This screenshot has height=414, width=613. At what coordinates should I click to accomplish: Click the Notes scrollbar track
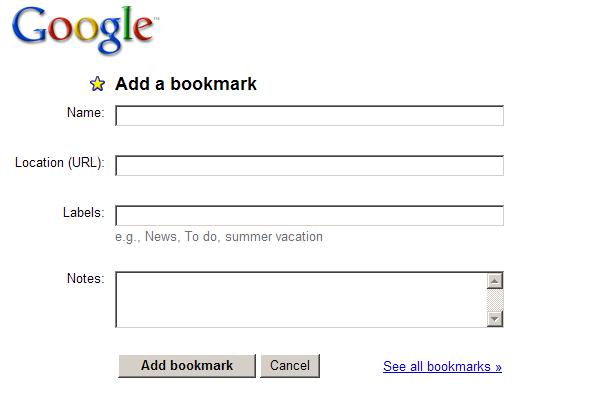click(x=494, y=300)
